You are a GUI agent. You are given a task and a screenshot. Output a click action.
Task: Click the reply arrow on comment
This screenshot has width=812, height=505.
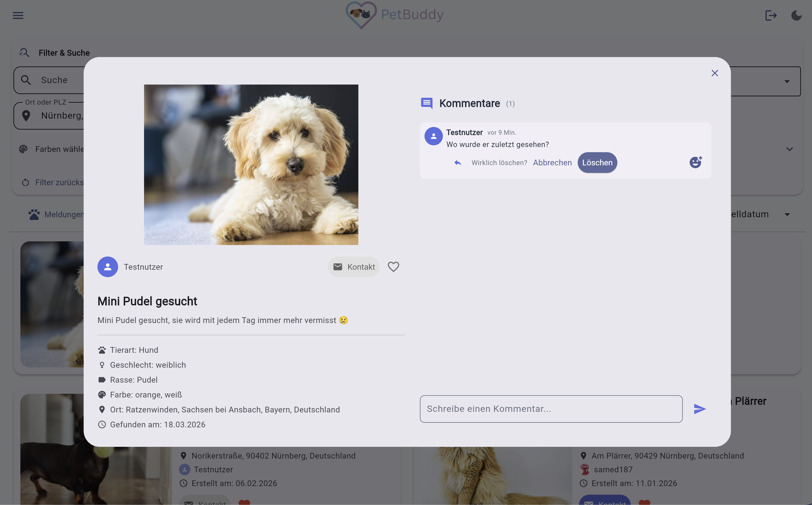(x=458, y=163)
